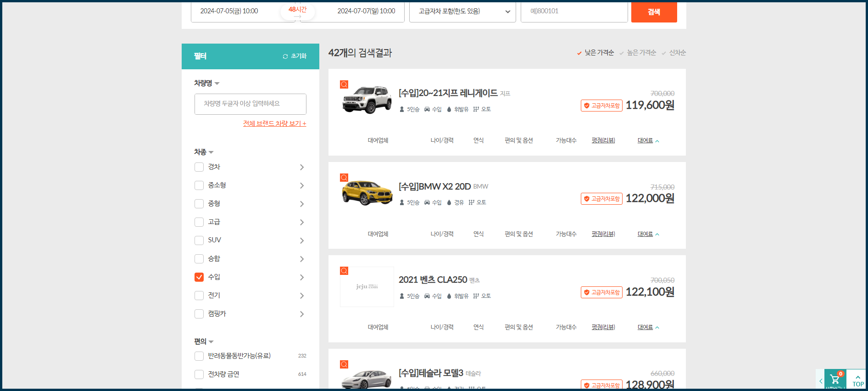The height and width of the screenshot is (391, 868).
Task: Expand the 중소형 sub-list chevron
Action: click(x=302, y=185)
